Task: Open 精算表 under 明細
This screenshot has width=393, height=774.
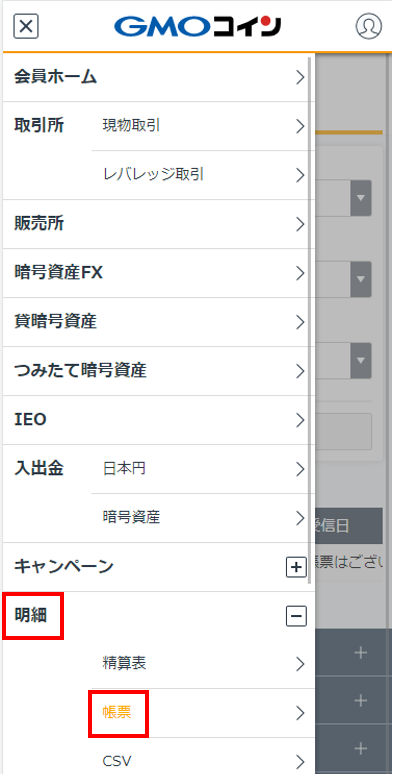Action: click(202, 664)
